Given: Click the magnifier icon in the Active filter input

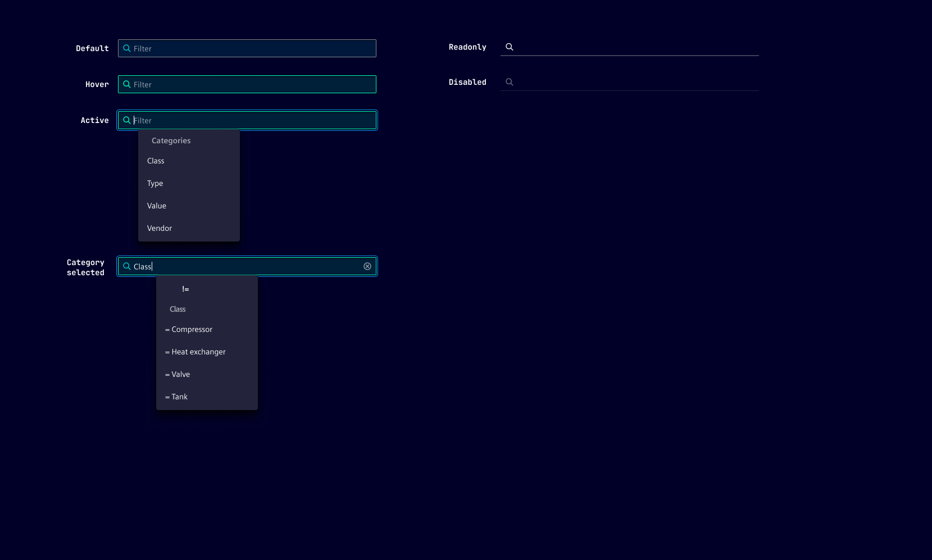Looking at the screenshot, I should (127, 120).
